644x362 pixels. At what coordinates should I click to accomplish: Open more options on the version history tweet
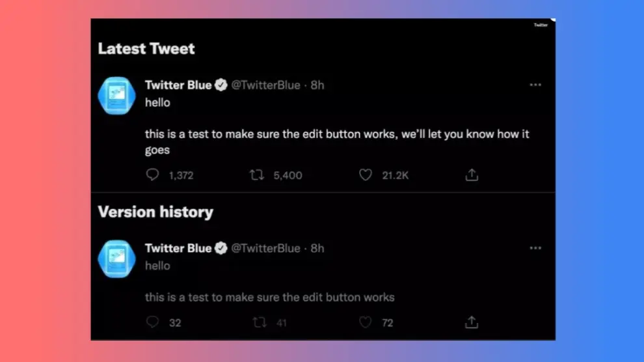tap(535, 248)
